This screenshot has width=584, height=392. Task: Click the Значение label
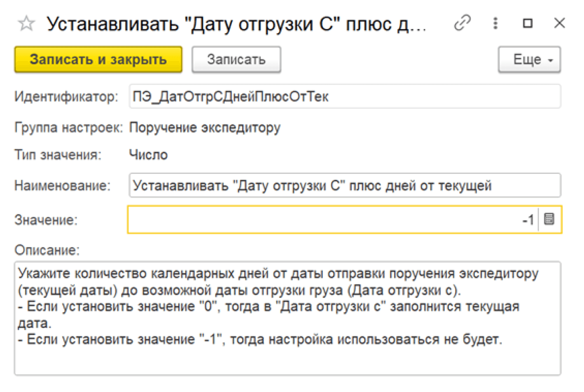[46, 220]
